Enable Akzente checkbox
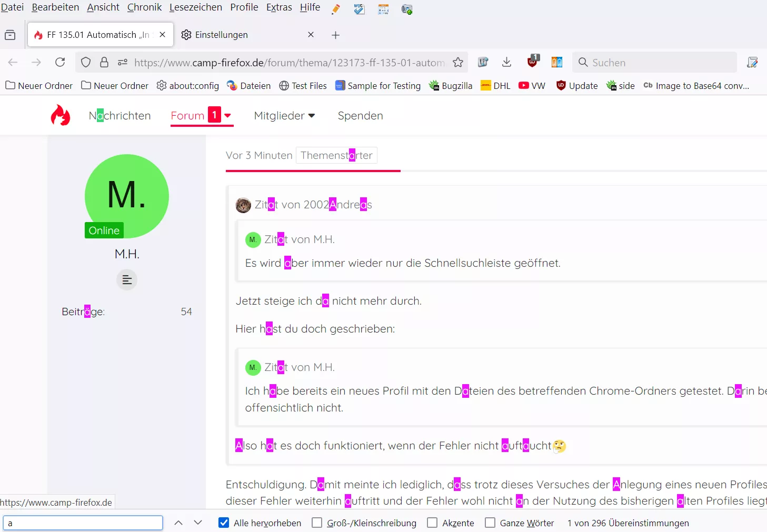Viewport: 767px width, 532px height. (x=432, y=523)
